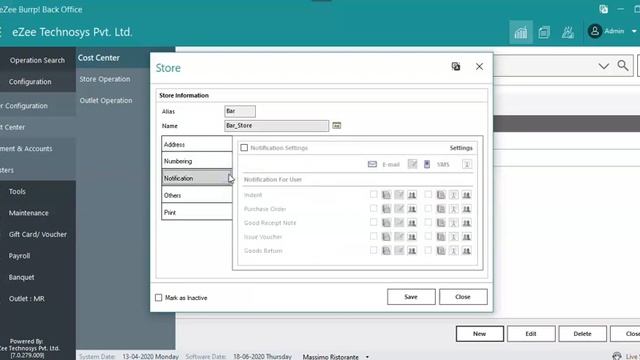Tick the Good Receipt Note E-mail checkbox
The image size is (640, 360).
(373, 222)
